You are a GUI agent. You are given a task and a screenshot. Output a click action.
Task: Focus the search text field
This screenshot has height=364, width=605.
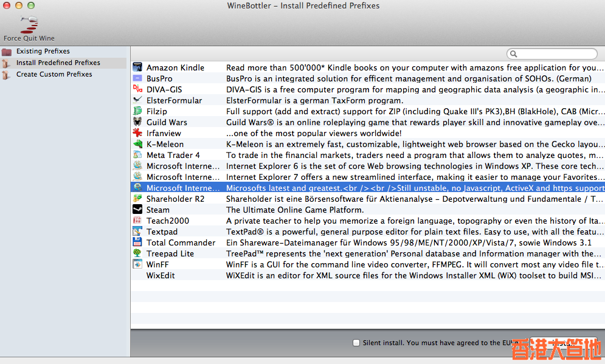point(552,53)
